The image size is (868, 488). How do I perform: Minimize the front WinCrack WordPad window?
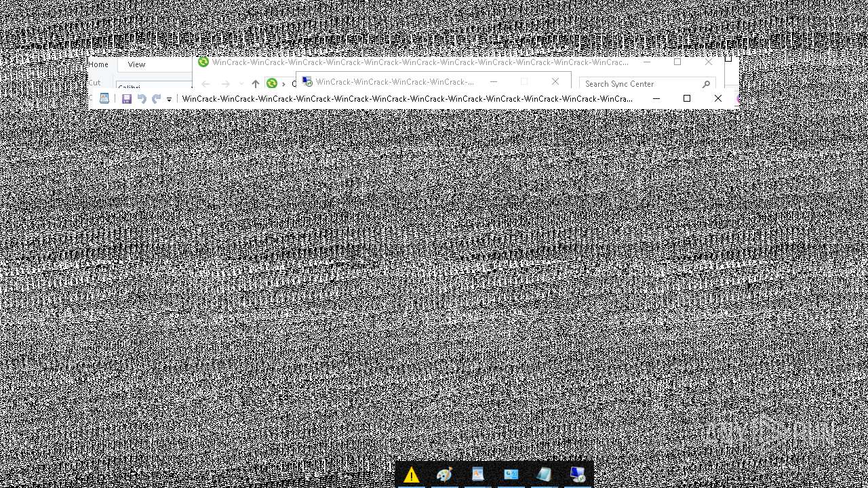pyautogui.click(x=656, y=99)
